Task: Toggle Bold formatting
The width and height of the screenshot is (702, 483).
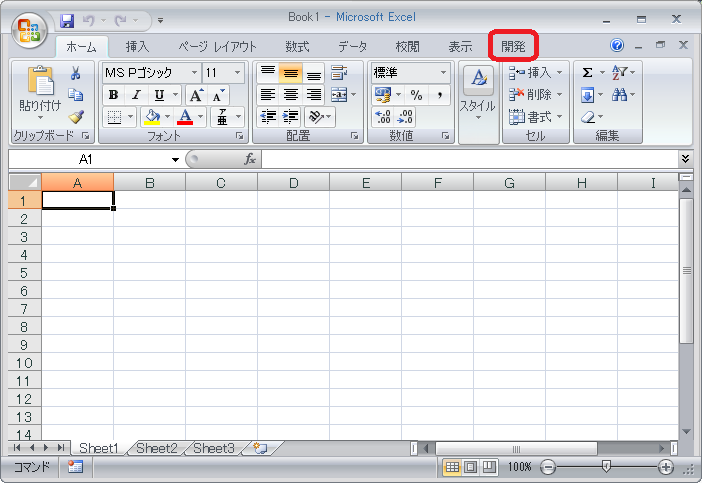Action: tap(114, 95)
